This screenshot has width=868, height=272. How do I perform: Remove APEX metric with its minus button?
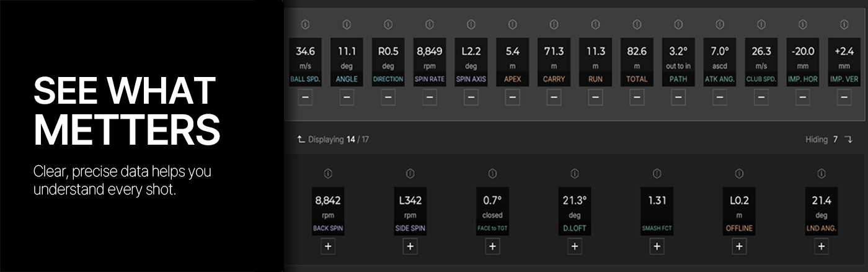[512, 97]
